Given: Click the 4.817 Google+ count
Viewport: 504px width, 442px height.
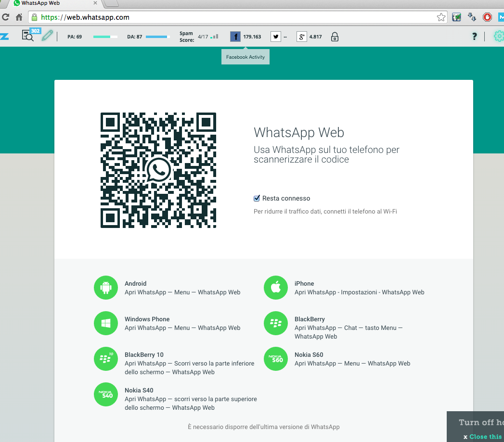Looking at the screenshot, I should tap(315, 37).
